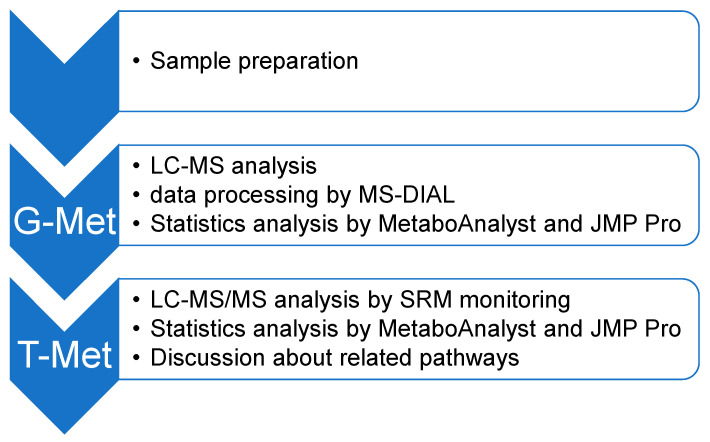The width and height of the screenshot is (710, 442).
Task: Click the bullet before LC-MS analysis
Action: tap(136, 166)
